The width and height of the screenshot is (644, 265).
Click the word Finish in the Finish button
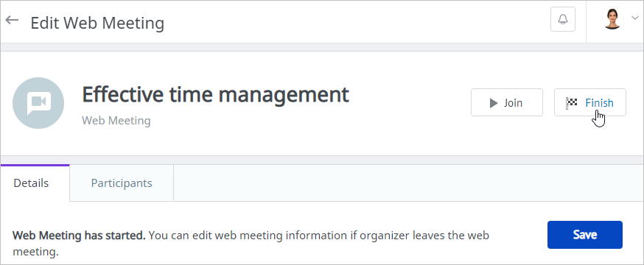(599, 103)
